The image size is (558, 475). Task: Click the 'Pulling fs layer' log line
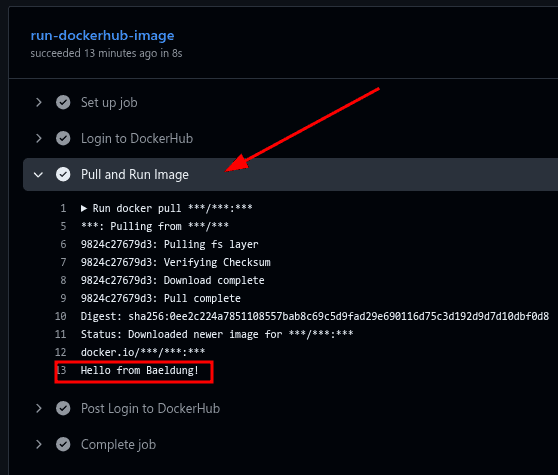(x=169, y=244)
